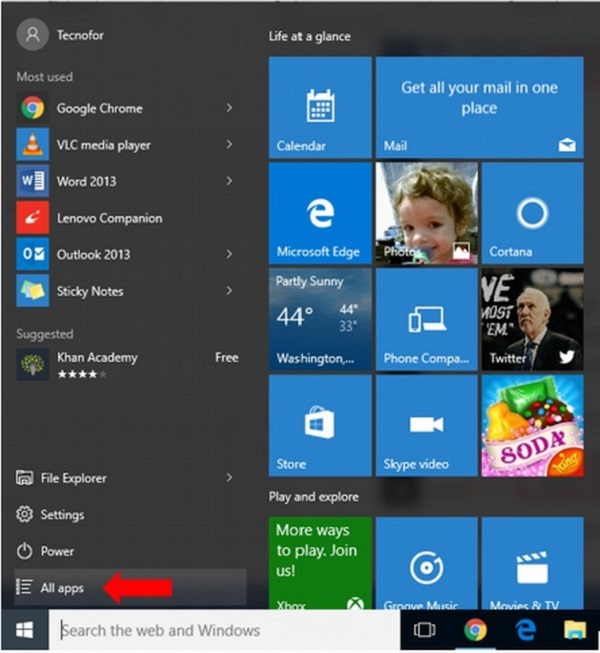The height and width of the screenshot is (653, 600).
Task: Click Free label for Khan Academy
Action: pyautogui.click(x=227, y=357)
